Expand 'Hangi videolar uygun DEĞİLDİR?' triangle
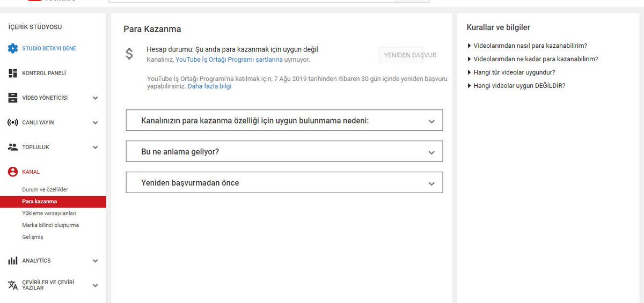 click(x=470, y=85)
